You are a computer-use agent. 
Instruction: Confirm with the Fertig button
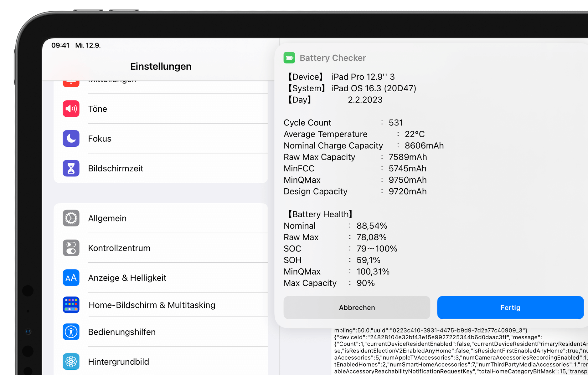tap(510, 307)
